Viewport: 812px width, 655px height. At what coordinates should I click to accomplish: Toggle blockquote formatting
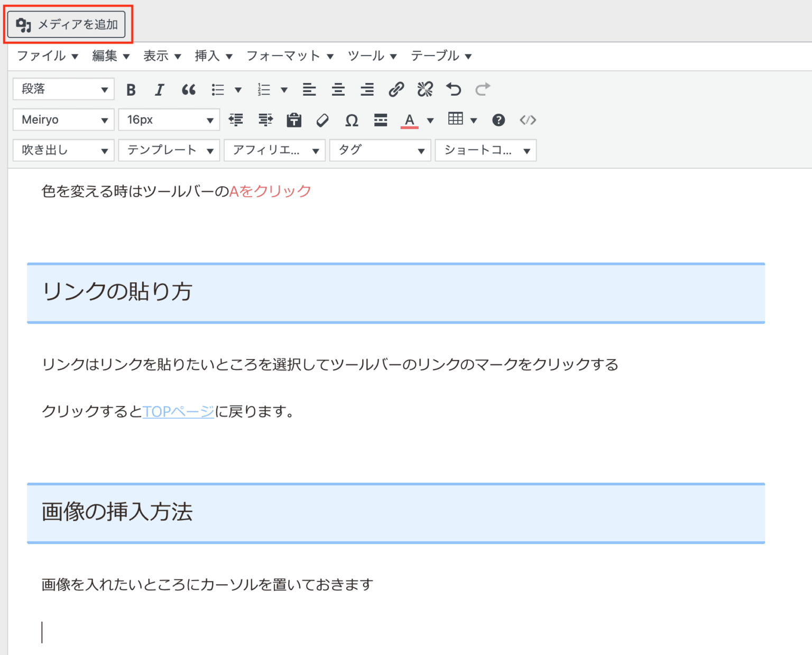[x=189, y=89]
